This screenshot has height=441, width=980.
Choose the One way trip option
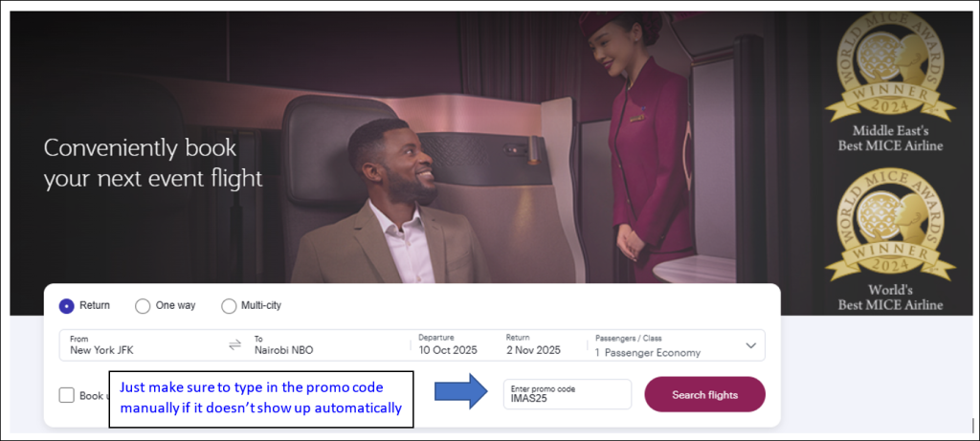143,306
